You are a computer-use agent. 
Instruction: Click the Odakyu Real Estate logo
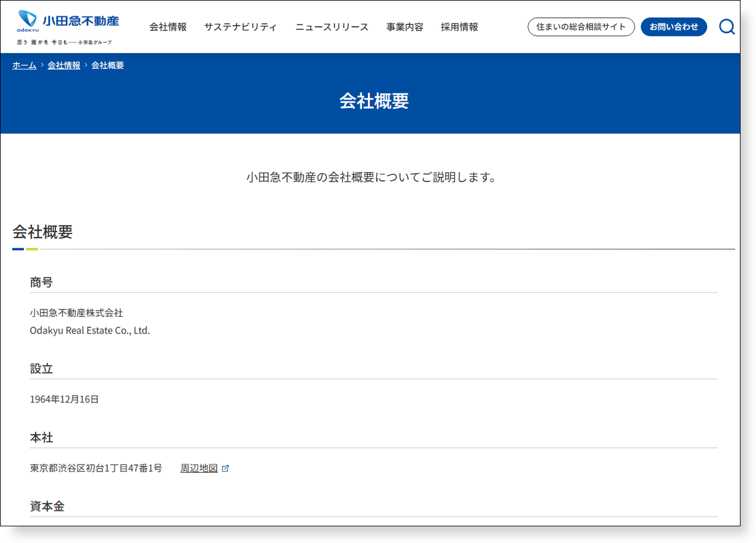click(68, 21)
